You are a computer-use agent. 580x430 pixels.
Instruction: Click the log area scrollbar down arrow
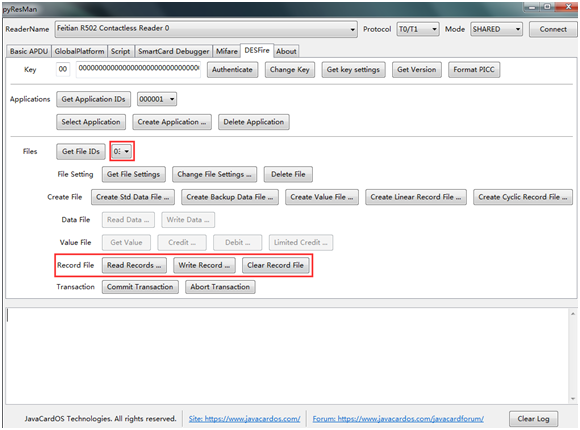[573, 399]
